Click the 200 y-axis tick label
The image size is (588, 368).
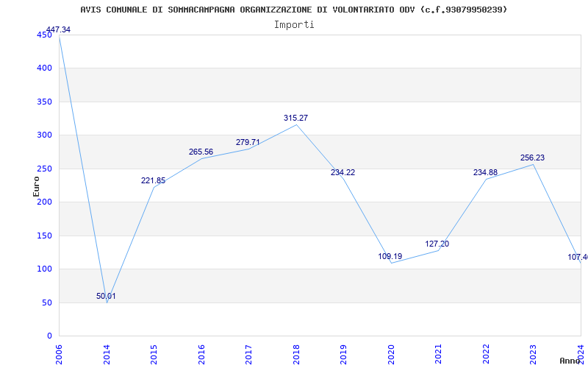coord(45,202)
